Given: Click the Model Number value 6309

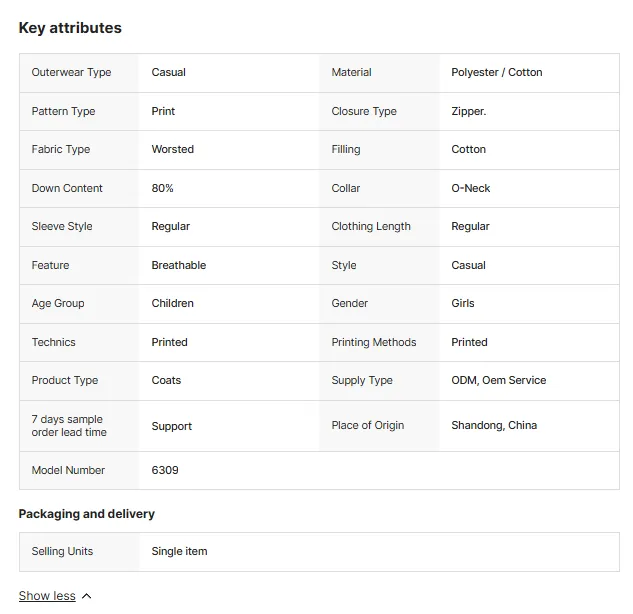Looking at the screenshot, I should pos(165,470).
